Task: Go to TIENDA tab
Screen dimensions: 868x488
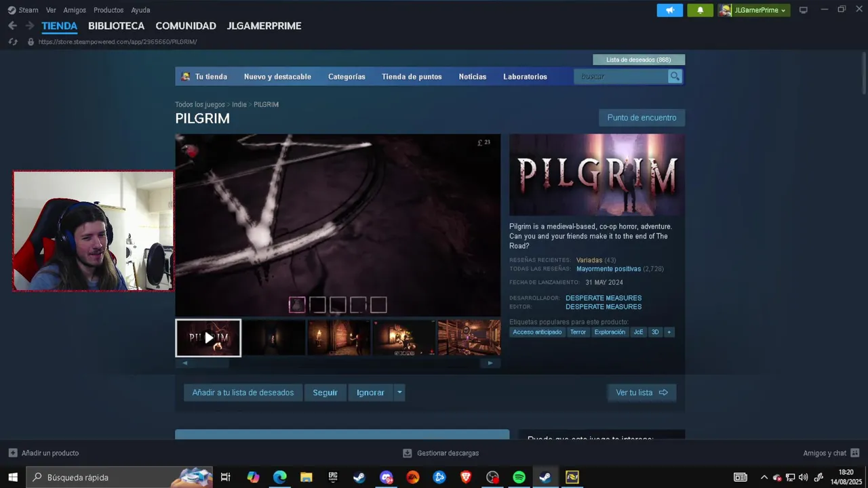Action: coord(60,26)
